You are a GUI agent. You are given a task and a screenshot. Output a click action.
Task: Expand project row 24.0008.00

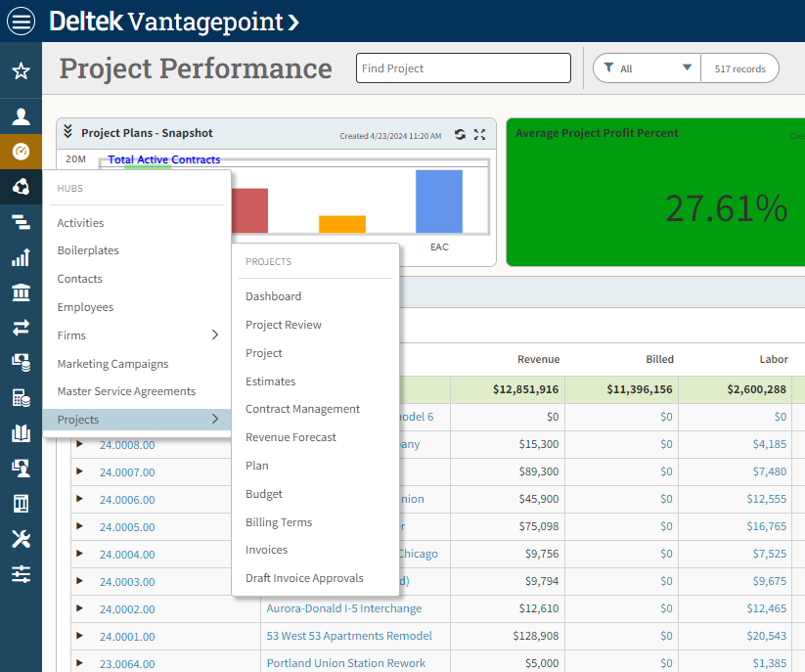click(80, 445)
